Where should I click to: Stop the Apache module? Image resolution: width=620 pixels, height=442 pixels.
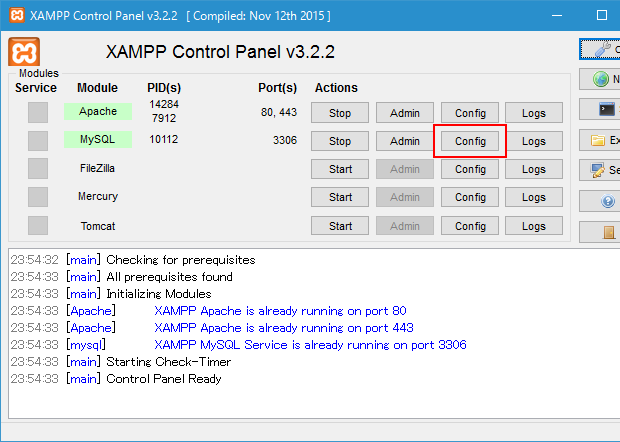(x=340, y=113)
